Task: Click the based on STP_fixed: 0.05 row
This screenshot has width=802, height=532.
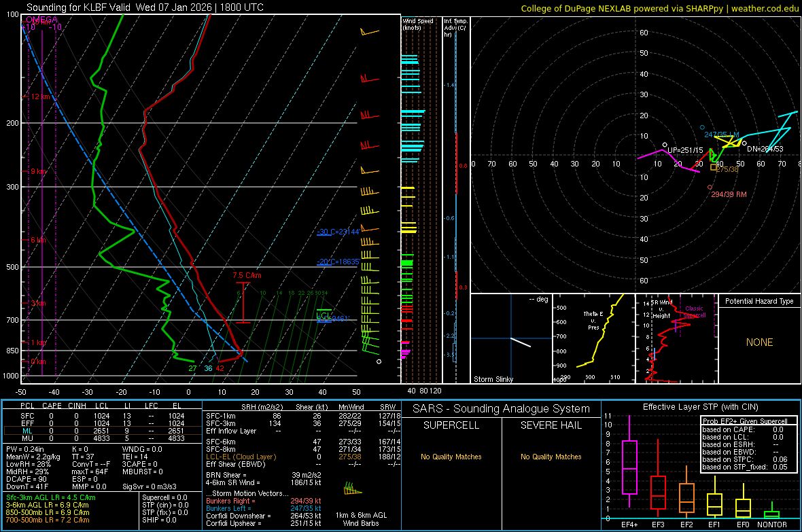Action: pyautogui.click(x=745, y=467)
